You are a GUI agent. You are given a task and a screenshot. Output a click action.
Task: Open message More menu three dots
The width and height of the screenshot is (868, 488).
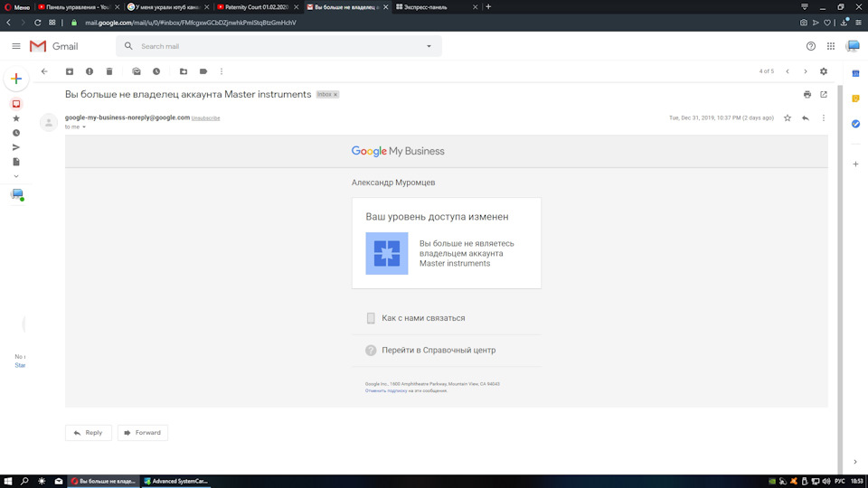(823, 117)
